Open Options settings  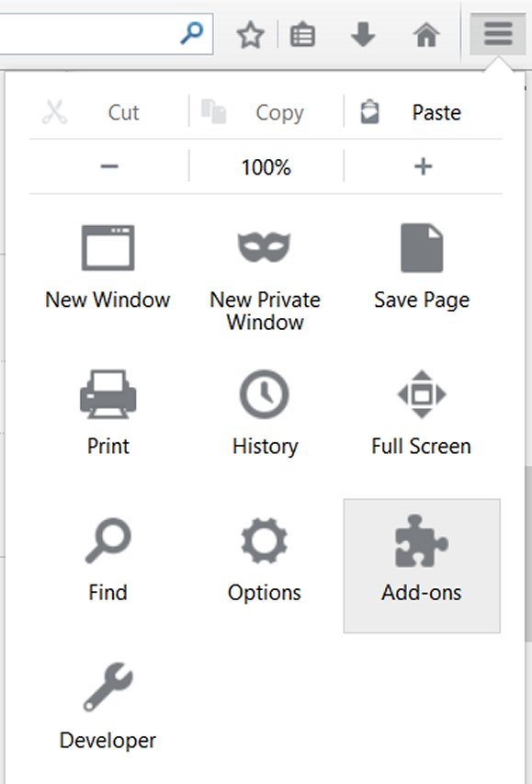(x=265, y=560)
